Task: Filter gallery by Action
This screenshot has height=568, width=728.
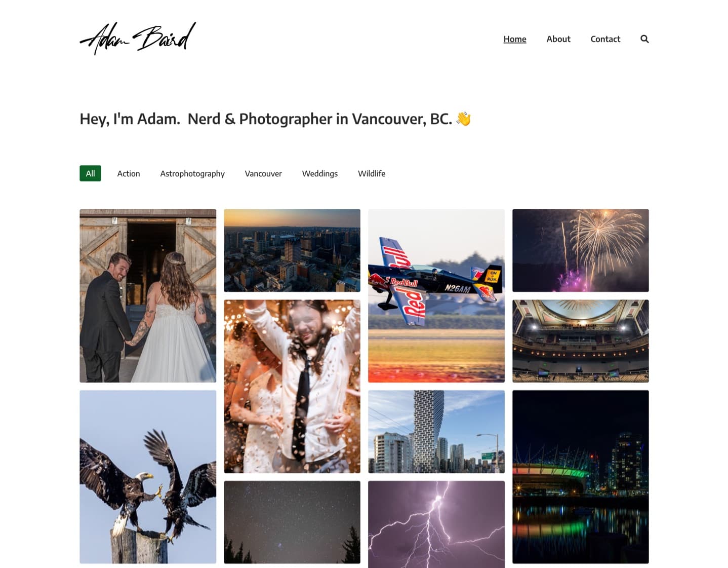Action: point(129,173)
